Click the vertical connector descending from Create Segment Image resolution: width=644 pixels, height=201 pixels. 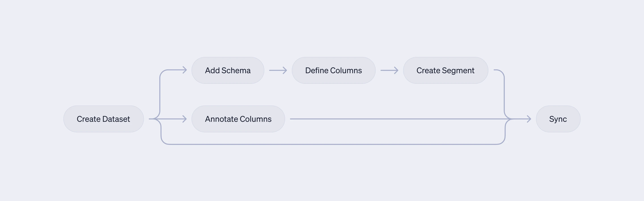(x=504, y=95)
